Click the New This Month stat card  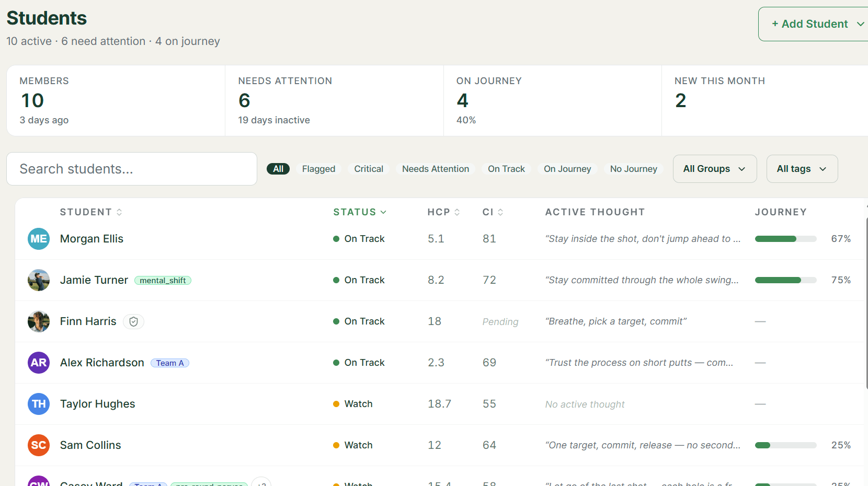point(765,101)
